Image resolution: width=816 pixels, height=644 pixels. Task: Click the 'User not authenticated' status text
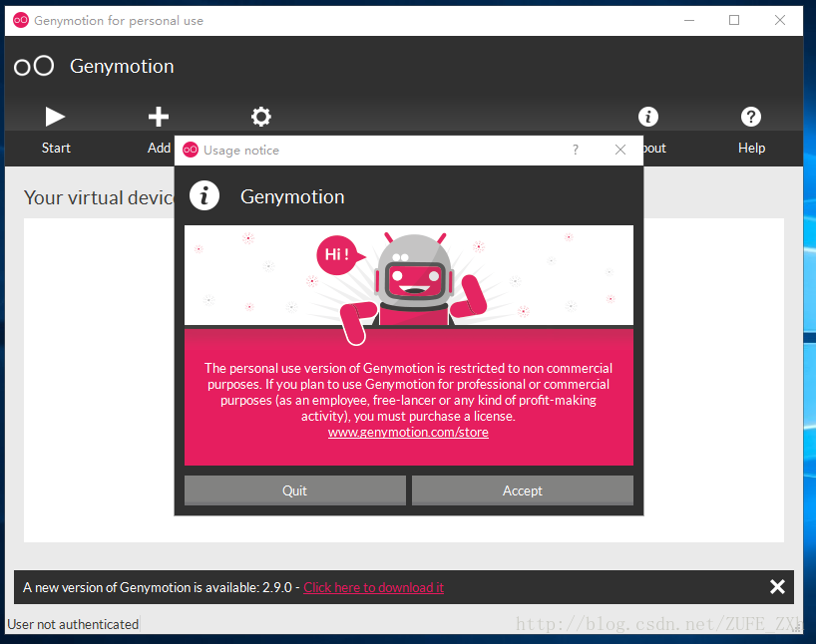[73, 624]
